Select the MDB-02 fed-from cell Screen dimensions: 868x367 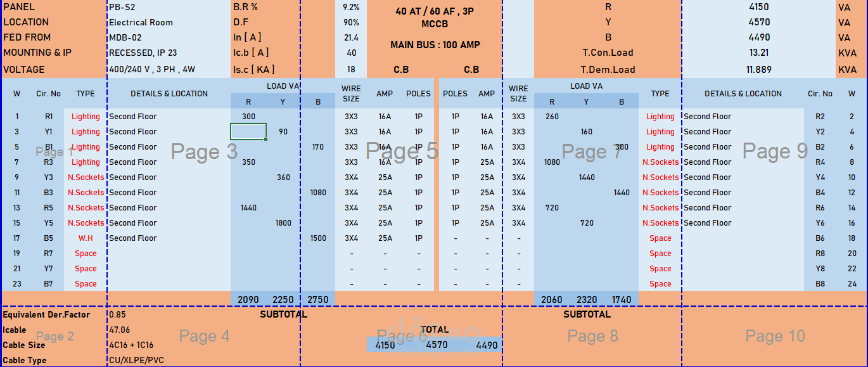[x=169, y=37]
